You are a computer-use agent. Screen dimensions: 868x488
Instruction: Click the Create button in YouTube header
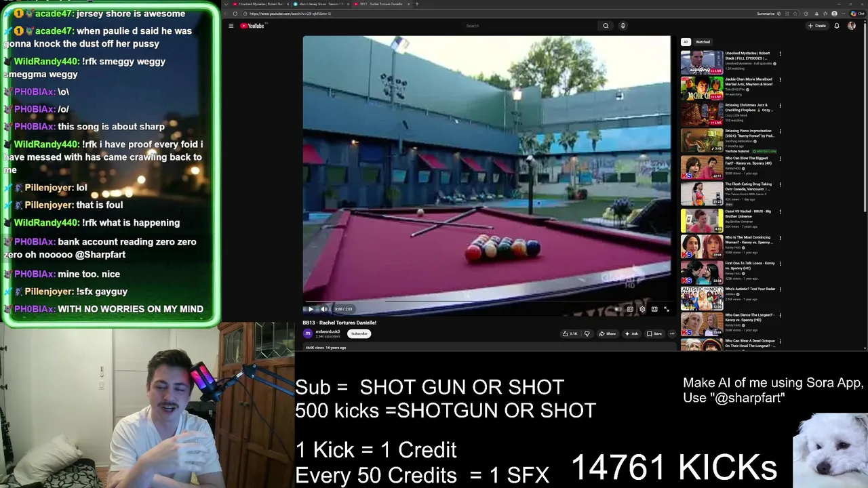click(817, 26)
